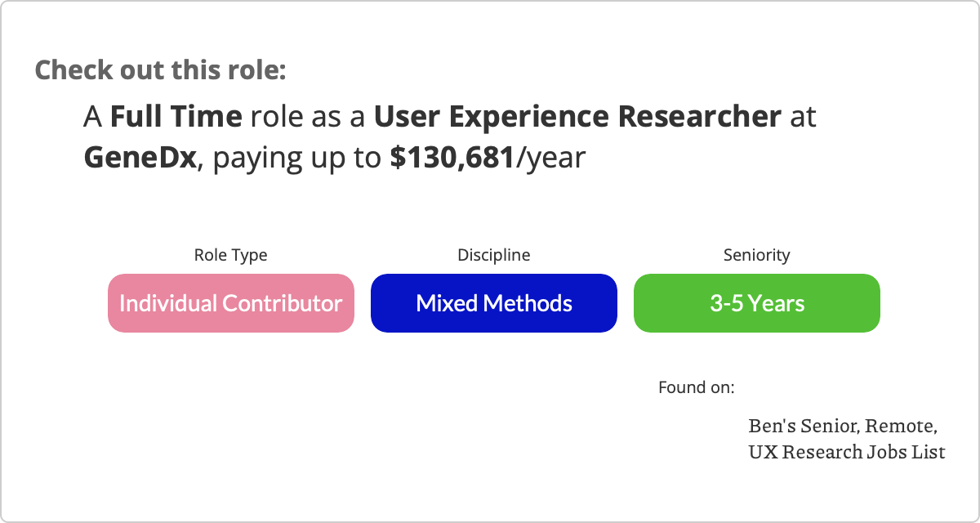
Task: Select the green 3-5 Years badge
Action: pyautogui.click(x=756, y=303)
